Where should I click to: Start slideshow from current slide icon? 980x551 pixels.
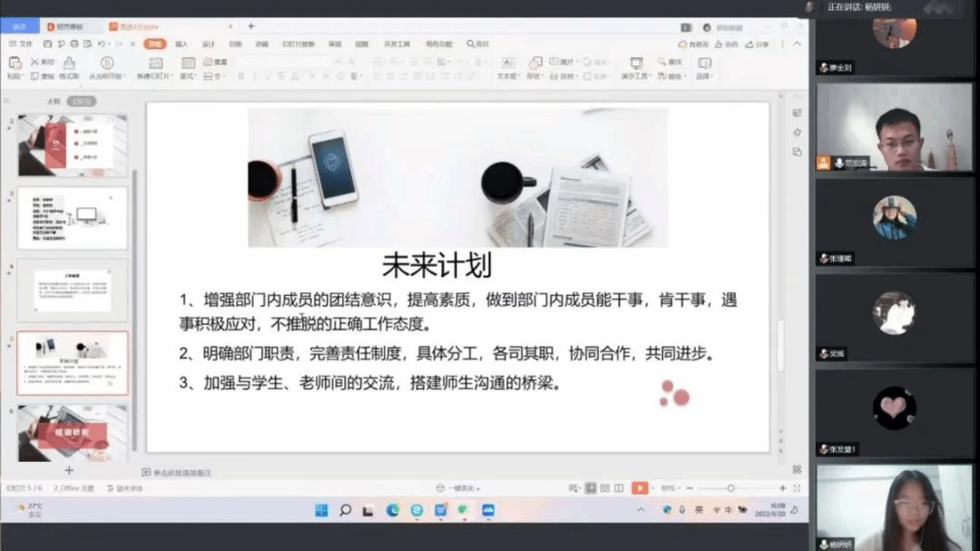pyautogui.click(x=107, y=63)
